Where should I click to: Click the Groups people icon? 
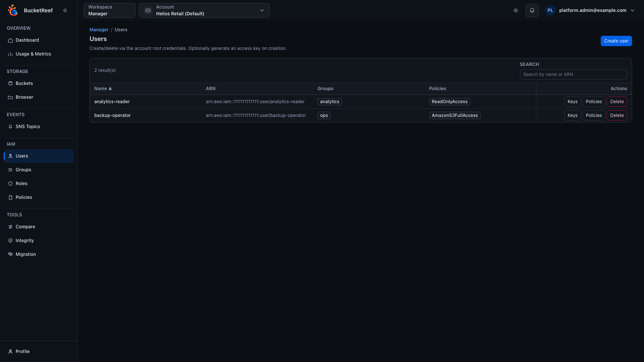coord(10,170)
